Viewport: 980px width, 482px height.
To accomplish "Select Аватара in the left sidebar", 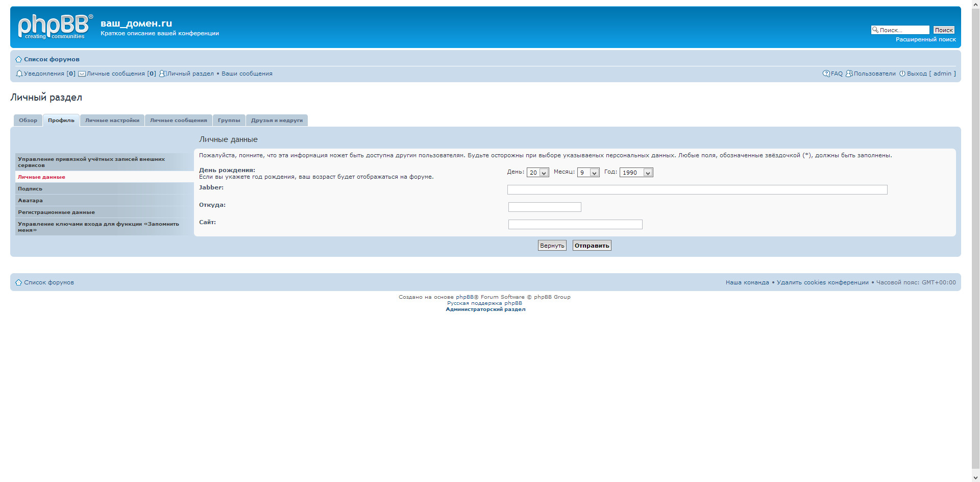I will coord(31,201).
